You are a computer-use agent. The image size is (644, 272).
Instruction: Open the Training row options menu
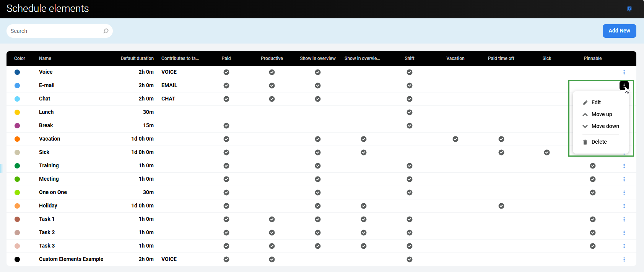click(x=624, y=166)
